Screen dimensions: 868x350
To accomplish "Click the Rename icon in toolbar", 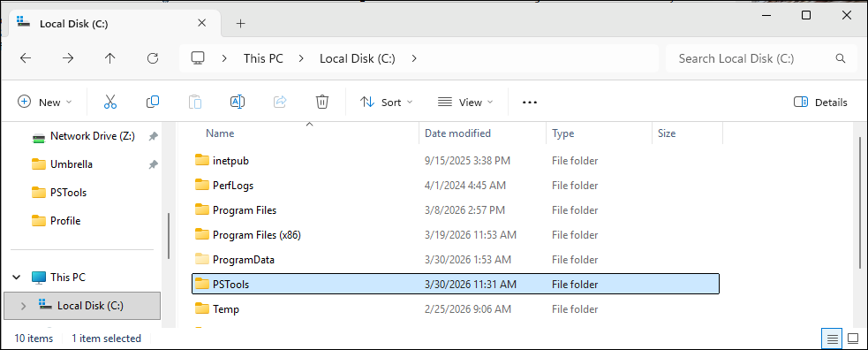I will tap(238, 102).
